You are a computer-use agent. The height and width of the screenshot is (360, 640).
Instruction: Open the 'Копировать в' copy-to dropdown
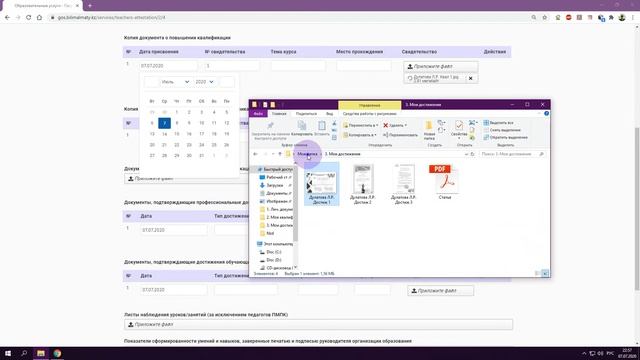click(x=360, y=135)
